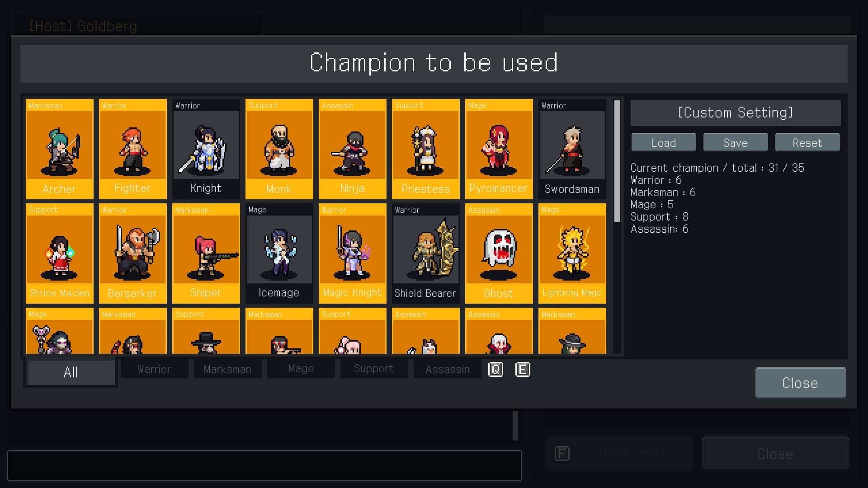The height and width of the screenshot is (488, 868).
Task: Click the Load custom setting button
Action: pos(664,143)
